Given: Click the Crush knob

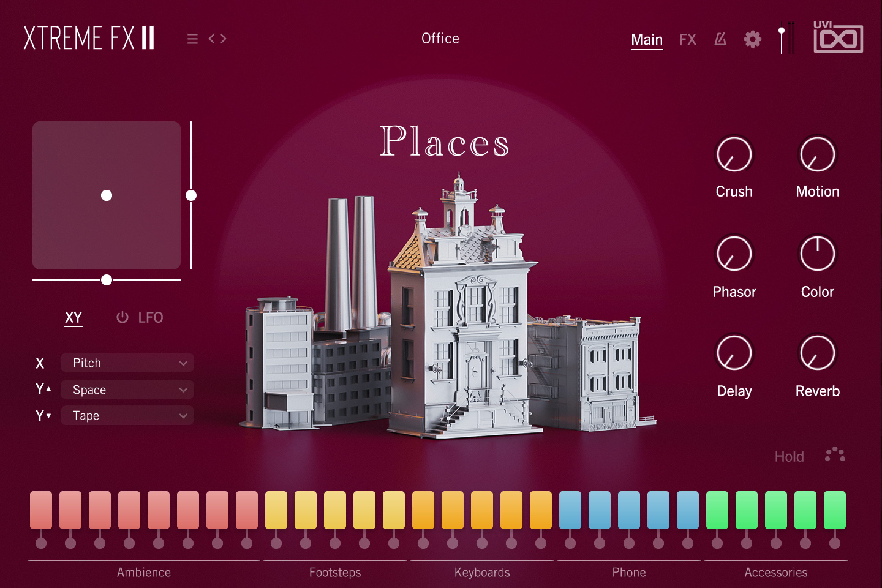Looking at the screenshot, I should tap(734, 154).
